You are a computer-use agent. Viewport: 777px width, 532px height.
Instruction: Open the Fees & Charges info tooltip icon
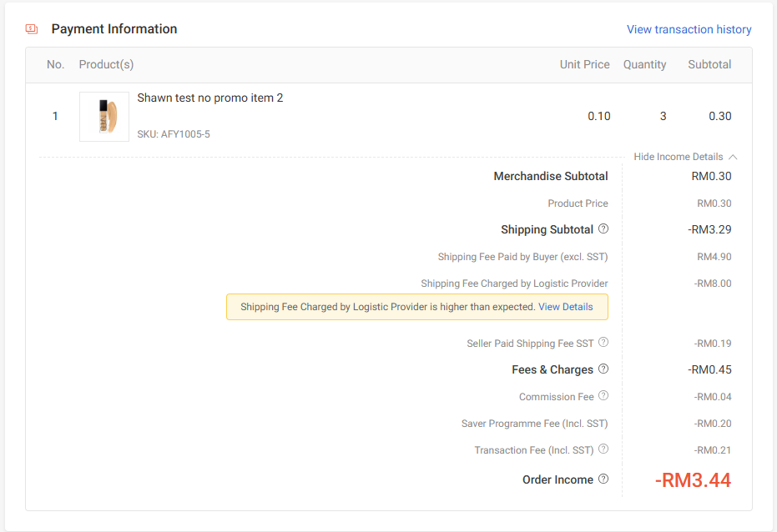click(x=603, y=369)
